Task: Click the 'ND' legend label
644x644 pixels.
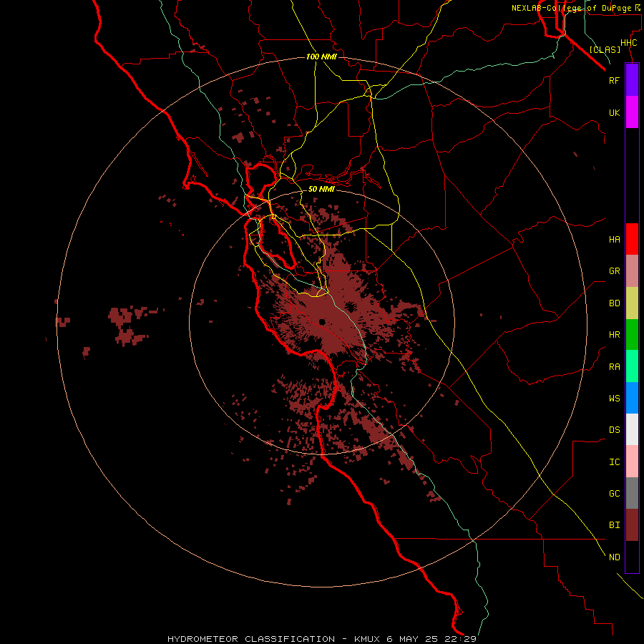Action: click(614, 557)
